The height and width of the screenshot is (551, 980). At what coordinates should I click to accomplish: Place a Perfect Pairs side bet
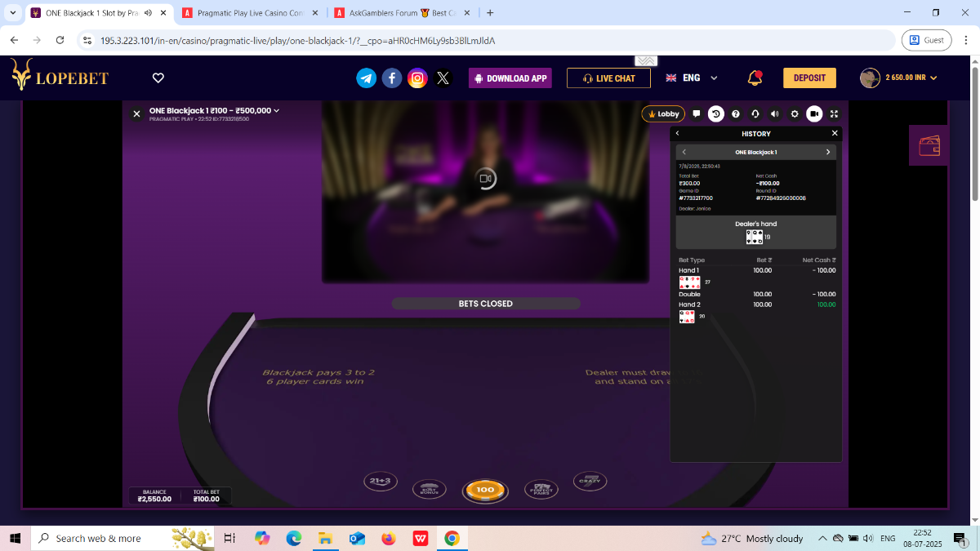541,489
